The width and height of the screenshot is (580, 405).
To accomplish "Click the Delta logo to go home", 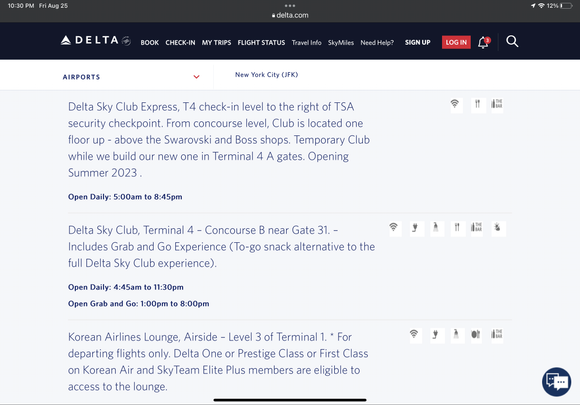I will pos(95,40).
